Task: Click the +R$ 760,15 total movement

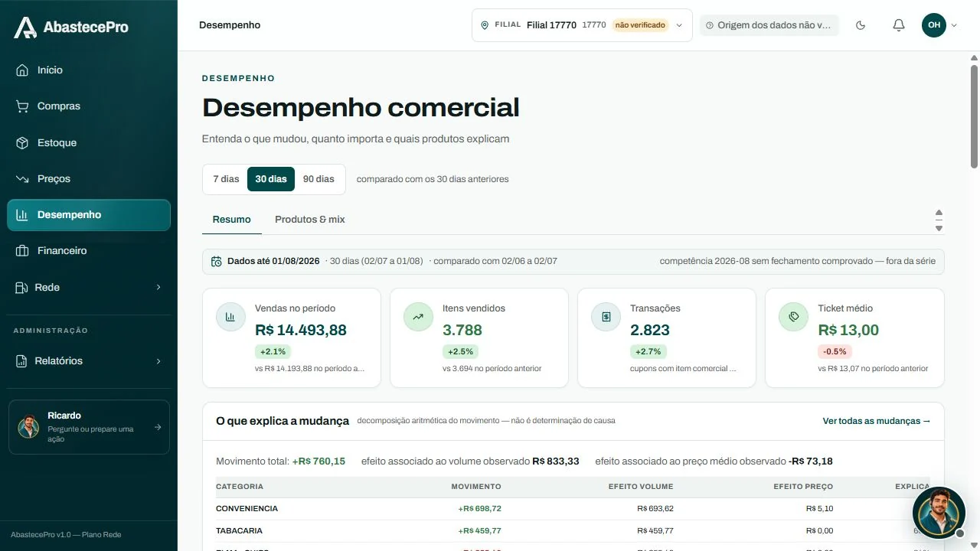Action: click(318, 461)
